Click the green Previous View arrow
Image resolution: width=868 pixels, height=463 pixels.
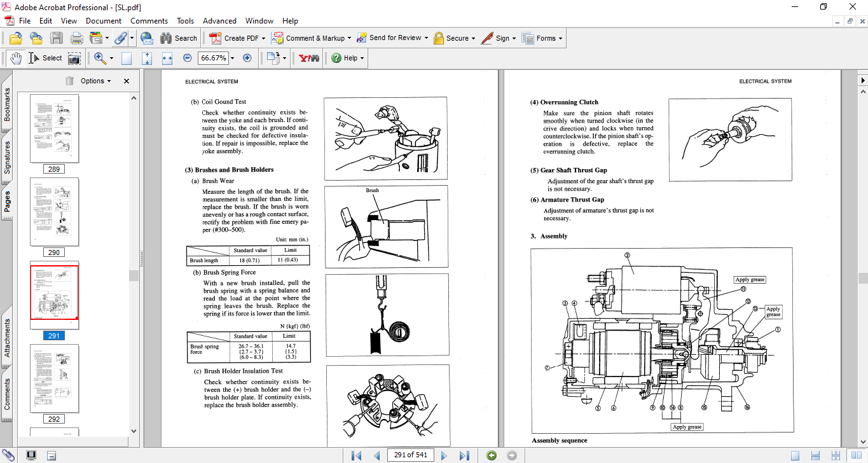(492, 455)
